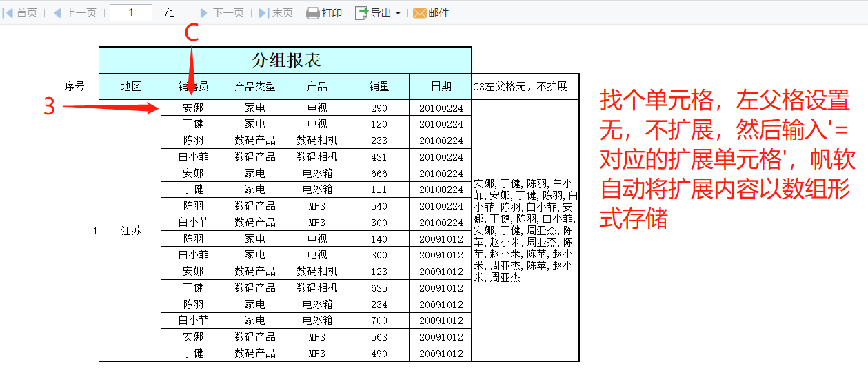The image size is (868, 386).
Task: Select sales value 111 cell
Action: [379, 190]
